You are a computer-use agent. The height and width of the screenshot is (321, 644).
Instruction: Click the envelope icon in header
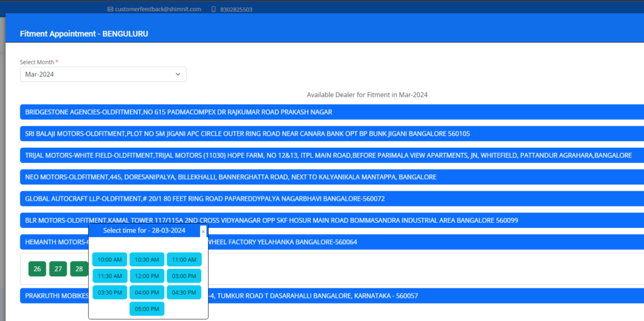pyautogui.click(x=110, y=9)
